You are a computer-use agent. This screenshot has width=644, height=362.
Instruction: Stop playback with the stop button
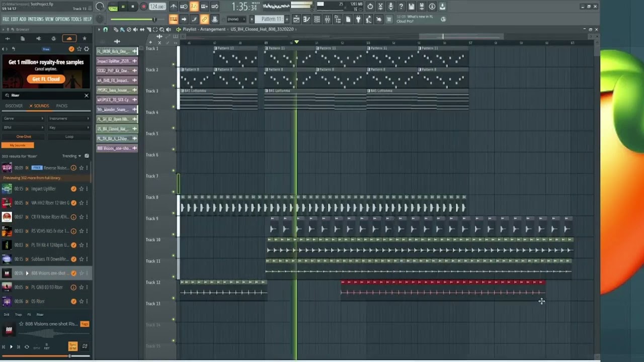point(133,7)
